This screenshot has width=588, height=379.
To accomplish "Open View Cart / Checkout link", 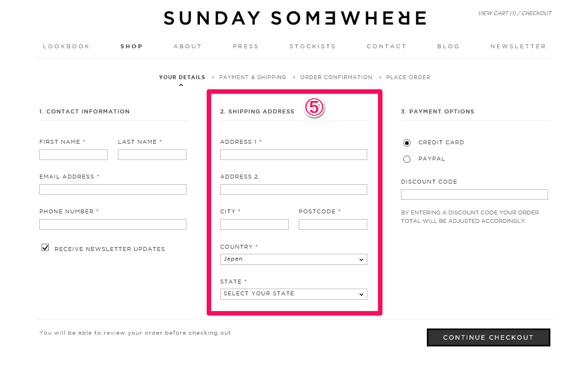I will pyautogui.click(x=514, y=13).
